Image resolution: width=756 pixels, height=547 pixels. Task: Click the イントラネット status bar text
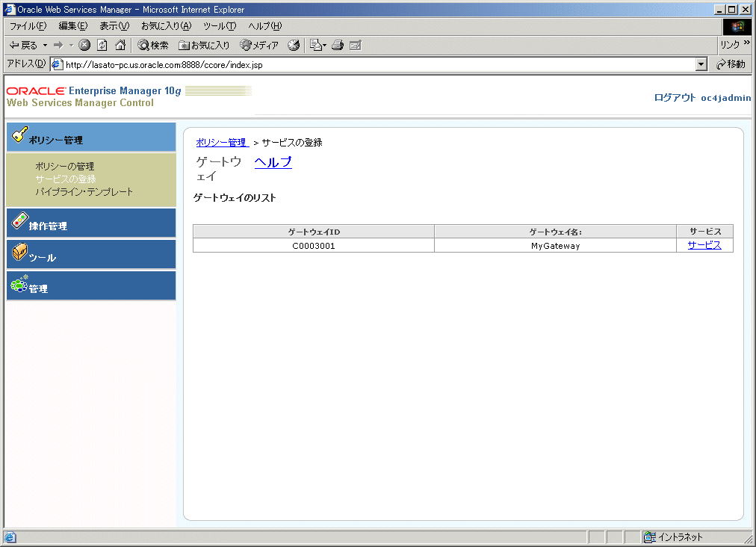tap(681, 537)
